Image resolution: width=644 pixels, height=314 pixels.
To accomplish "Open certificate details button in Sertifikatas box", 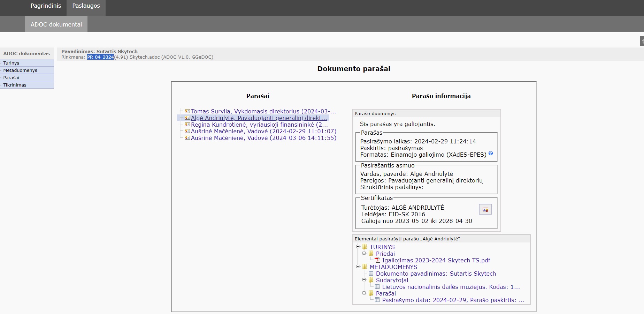I will [x=485, y=210].
